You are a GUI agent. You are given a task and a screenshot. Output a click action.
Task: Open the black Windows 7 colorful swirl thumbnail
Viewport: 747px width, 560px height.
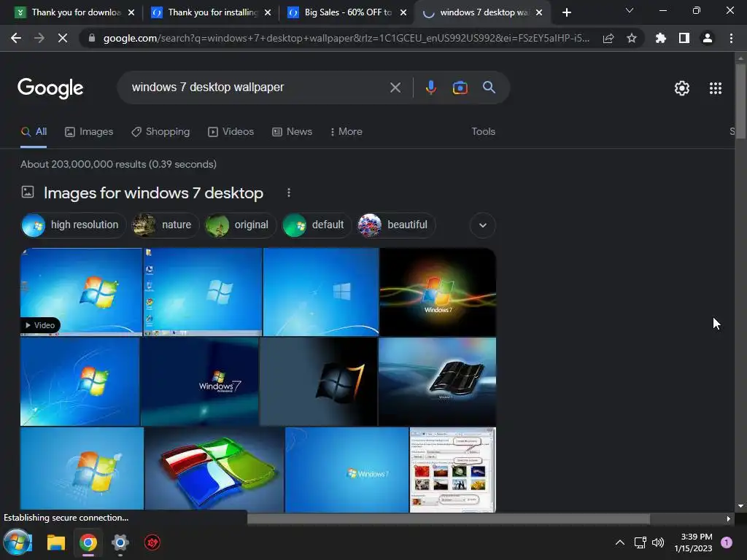(x=438, y=292)
